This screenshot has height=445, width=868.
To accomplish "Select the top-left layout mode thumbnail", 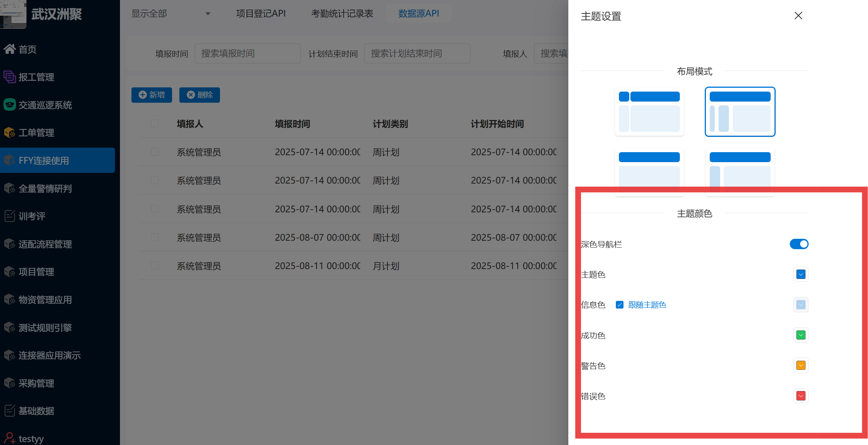I will pyautogui.click(x=649, y=112).
